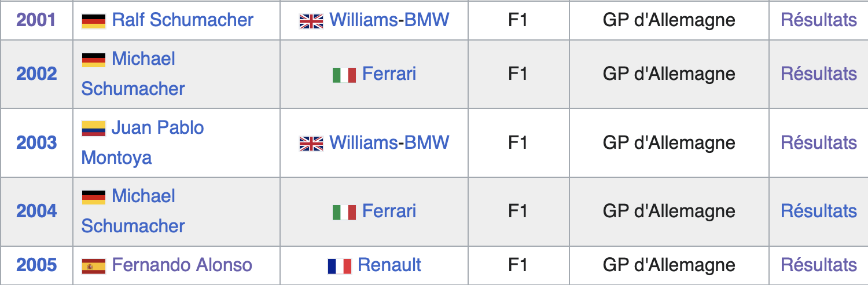868x285 pixels.
Task: Click the UK flag in the 2001 row
Action: click(311, 21)
